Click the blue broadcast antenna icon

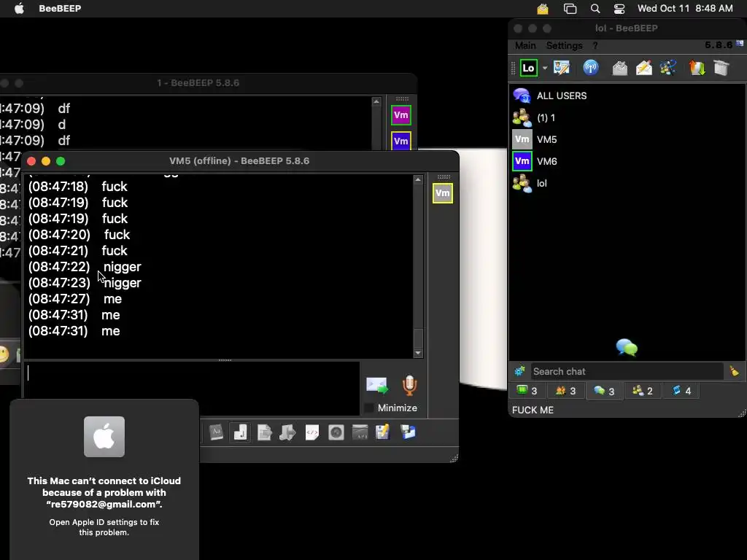[591, 68]
